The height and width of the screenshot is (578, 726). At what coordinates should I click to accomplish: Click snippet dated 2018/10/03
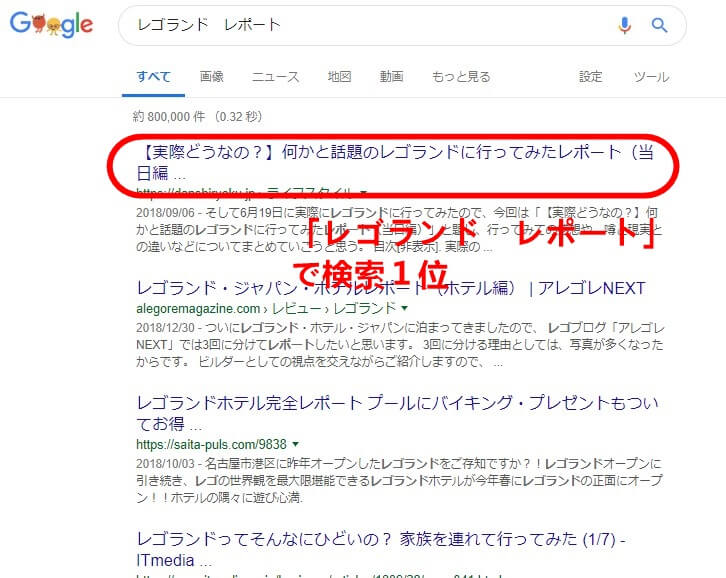(399, 481)
